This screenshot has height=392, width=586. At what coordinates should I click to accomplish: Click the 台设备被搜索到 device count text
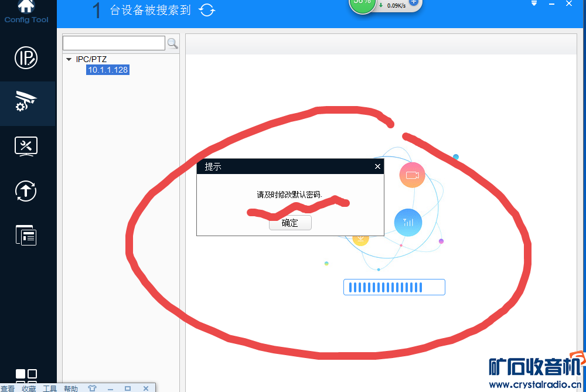click(150, 10)
